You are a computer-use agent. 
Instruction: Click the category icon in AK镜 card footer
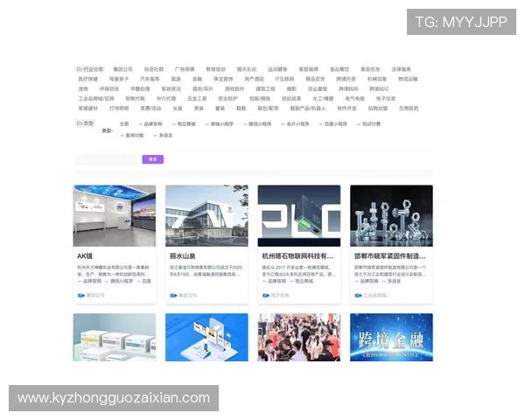pyautogui.click(x=81, y=296)
